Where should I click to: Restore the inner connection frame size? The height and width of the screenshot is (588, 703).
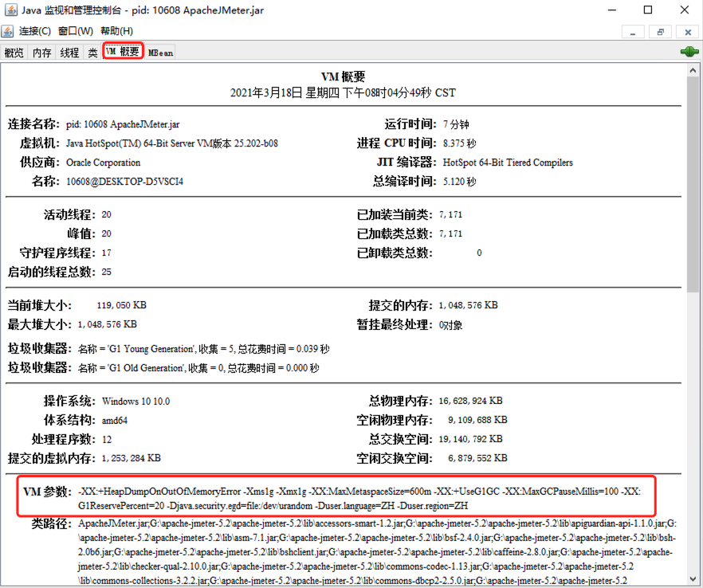click(x=660, y=32)
